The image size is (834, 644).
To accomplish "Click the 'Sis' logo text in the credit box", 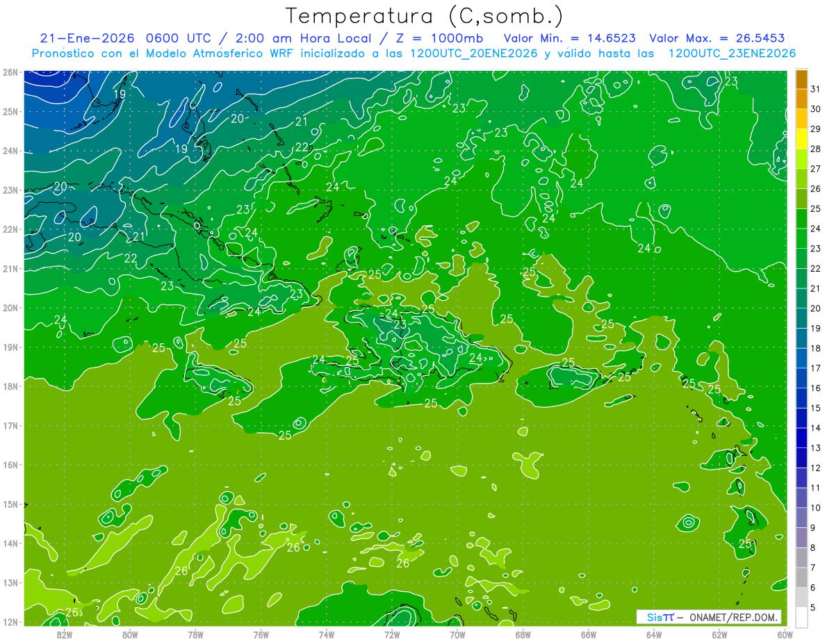I will pyautogui.click(x=655, y=617).
